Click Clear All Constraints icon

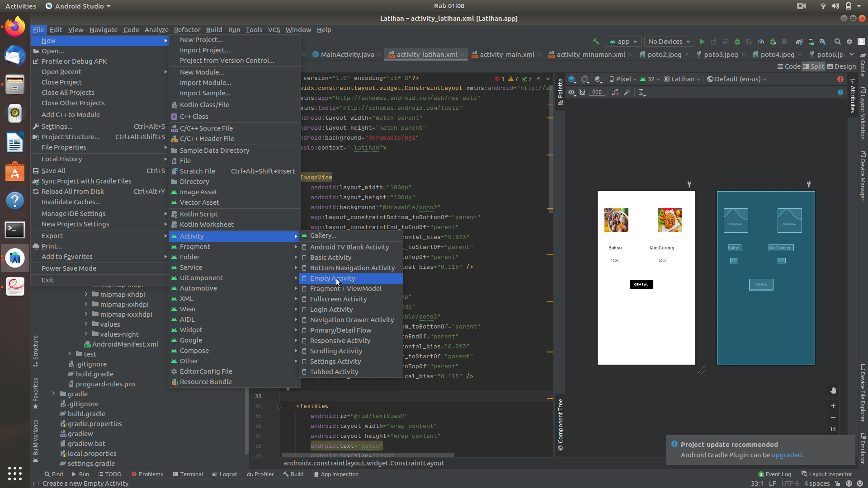point(615,92)
